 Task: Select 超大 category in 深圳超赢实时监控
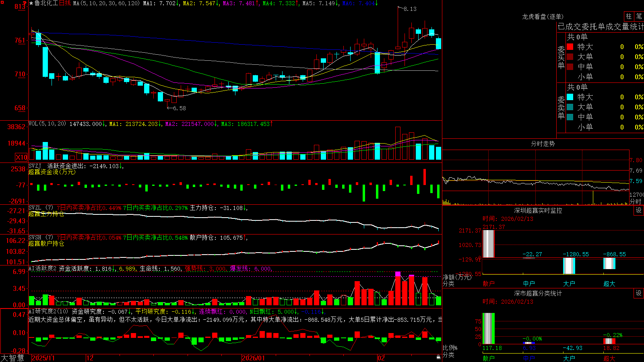609,284
